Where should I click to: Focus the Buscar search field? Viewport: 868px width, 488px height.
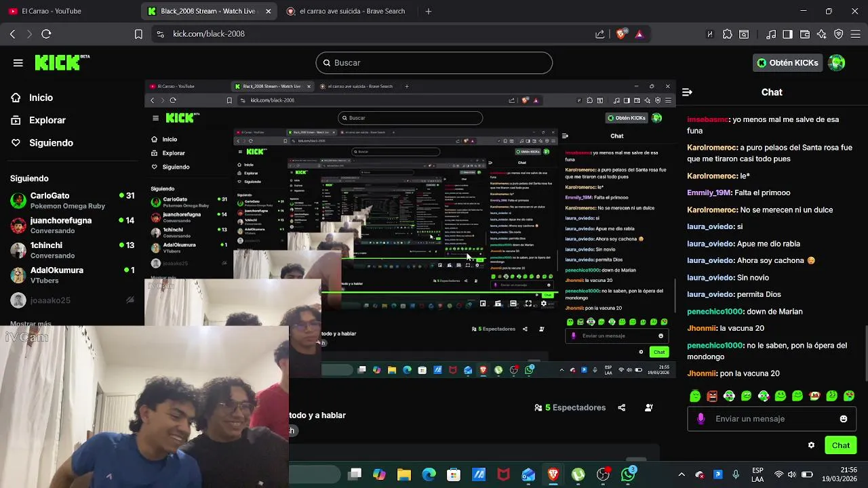click(434, 62)
